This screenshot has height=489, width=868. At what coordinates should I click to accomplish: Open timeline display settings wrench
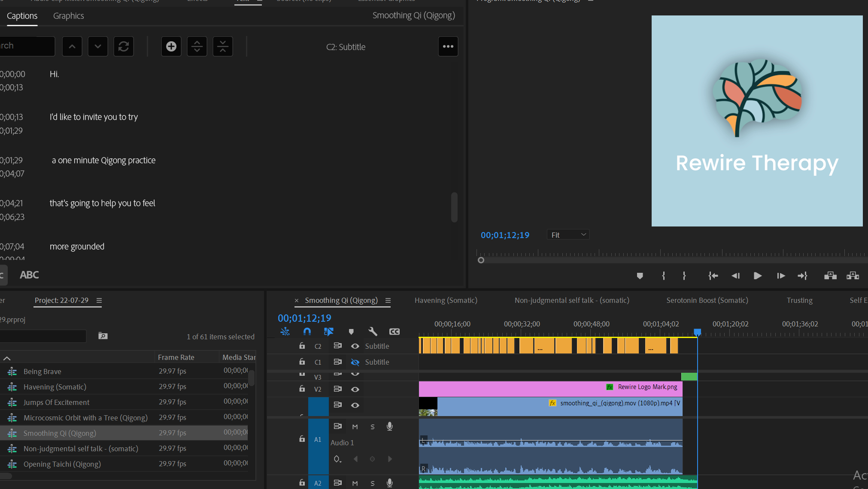pyautogui.click(x=373, y=332)
